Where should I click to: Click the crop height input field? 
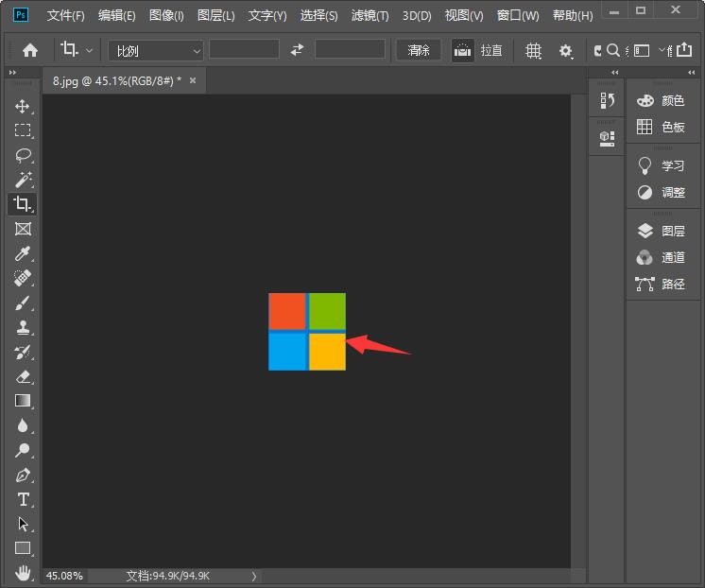click(350, 49)
